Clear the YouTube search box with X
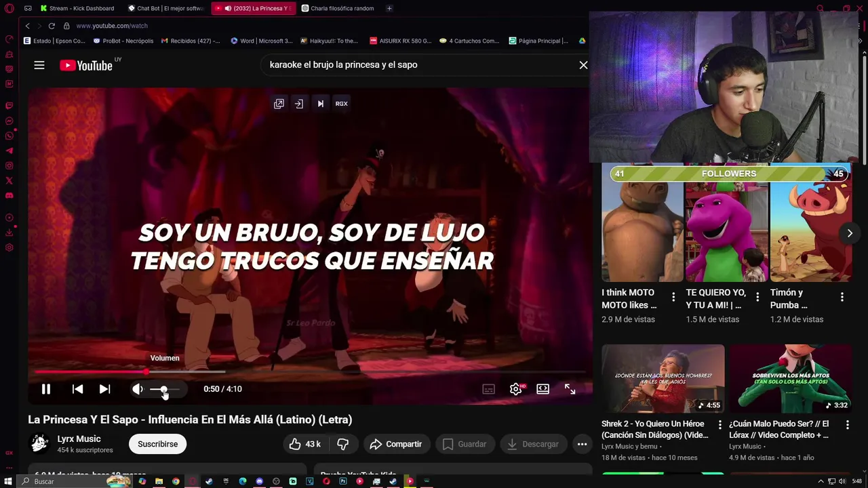 point(583,65)
